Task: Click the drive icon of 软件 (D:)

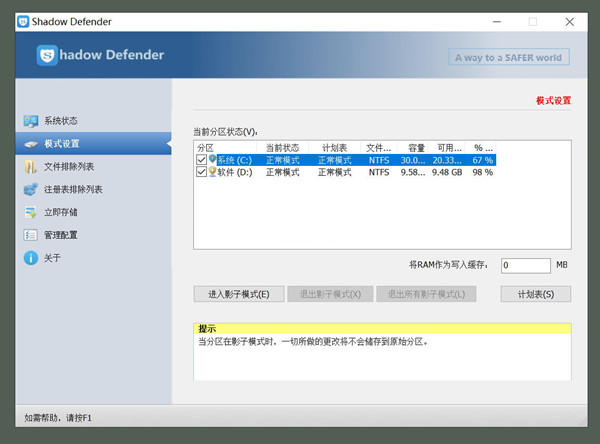Action: pyautogui.click(x=212, y=171)
